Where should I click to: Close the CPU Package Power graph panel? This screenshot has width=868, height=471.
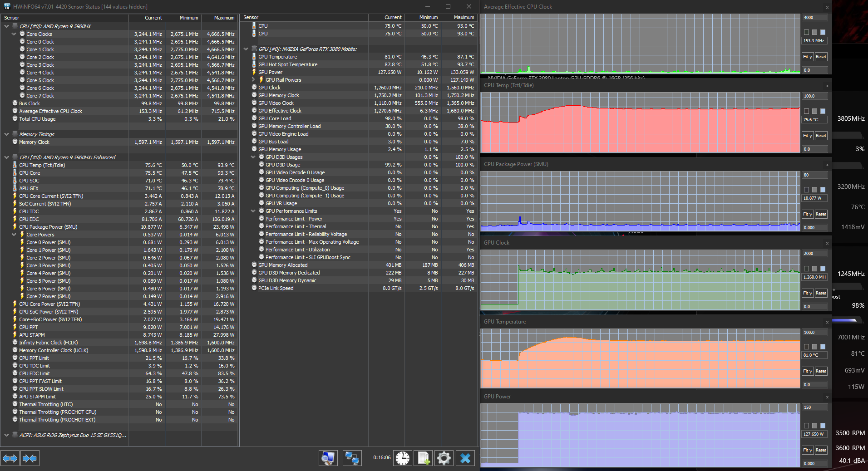(x=827, y=165)
